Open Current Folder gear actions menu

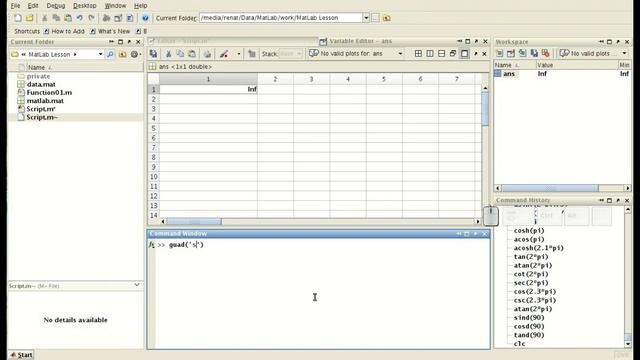(135, 54)
